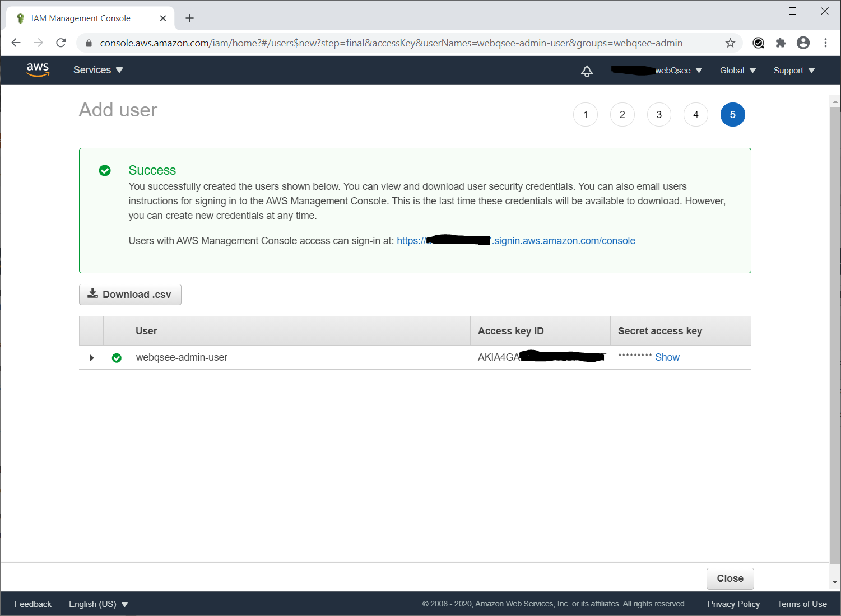
Task: Open the Terms of Use link
Action: (x=802, y=604)
